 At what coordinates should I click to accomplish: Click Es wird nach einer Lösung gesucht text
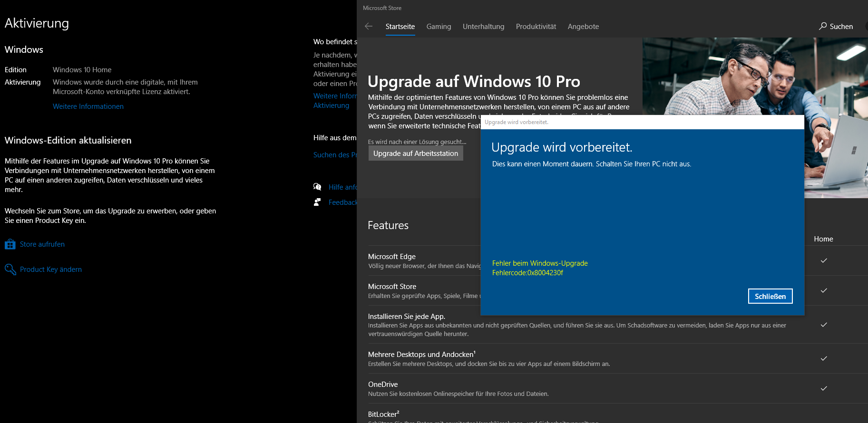click(417, 142)
